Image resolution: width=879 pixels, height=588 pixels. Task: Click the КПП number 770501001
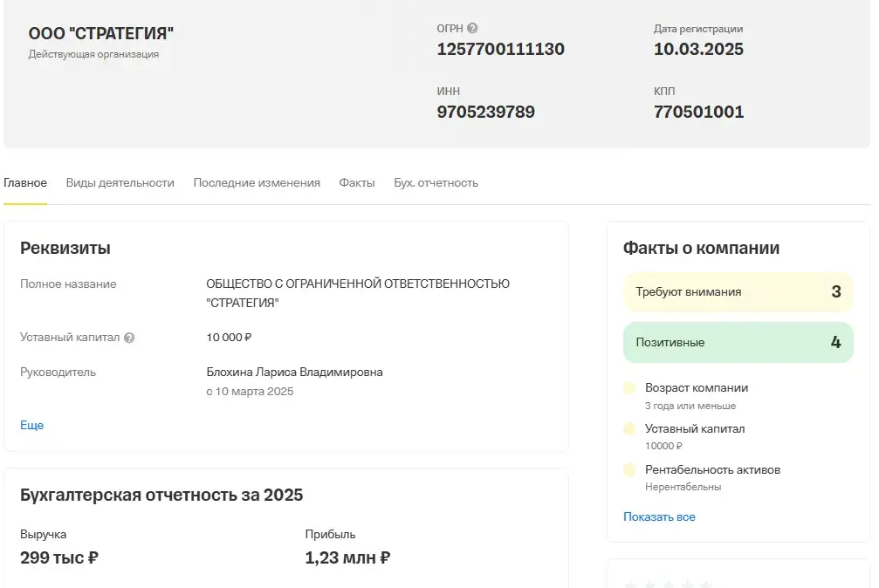pyautogui.click(x=698, y=113)
